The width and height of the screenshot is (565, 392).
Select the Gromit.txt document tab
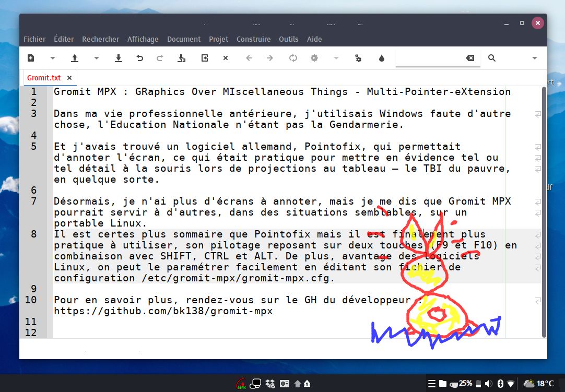point(44,78)
